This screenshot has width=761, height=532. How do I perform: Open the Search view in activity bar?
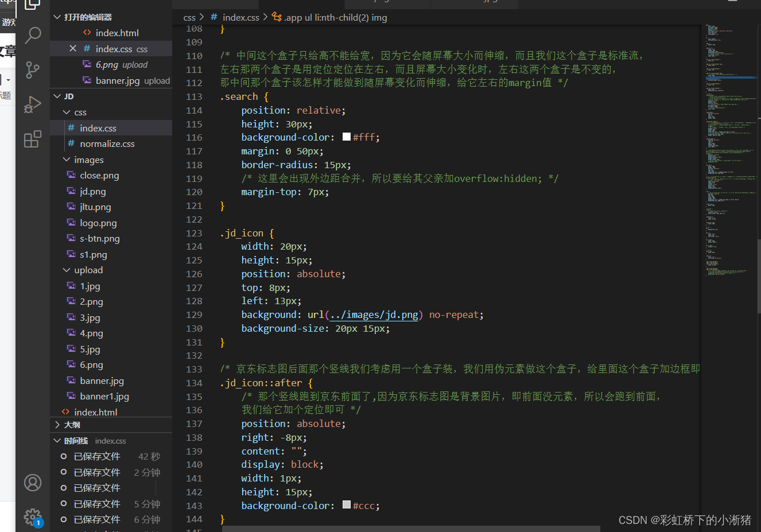click(x=33, y=36)
